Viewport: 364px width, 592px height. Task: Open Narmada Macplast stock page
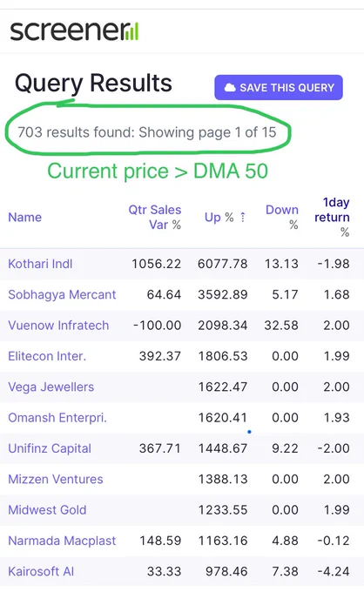point(62,541)
